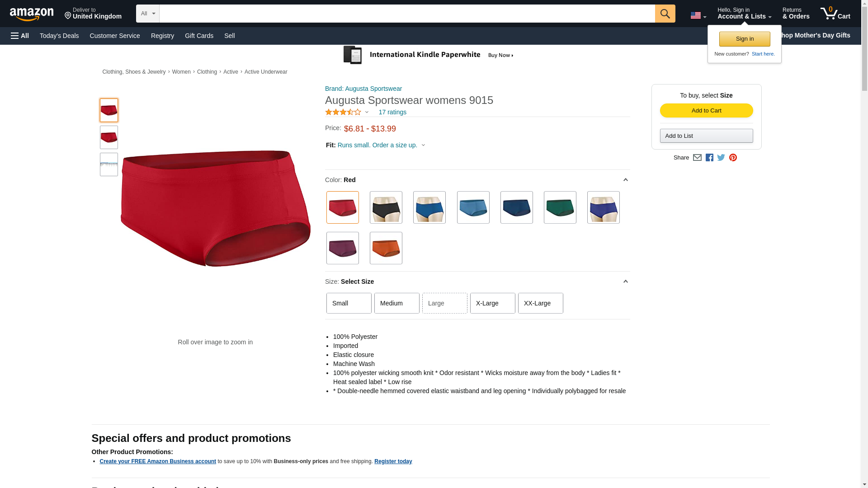Open the shopping cart icon
Screen dimensions: 868x488
tap(835, 14)
